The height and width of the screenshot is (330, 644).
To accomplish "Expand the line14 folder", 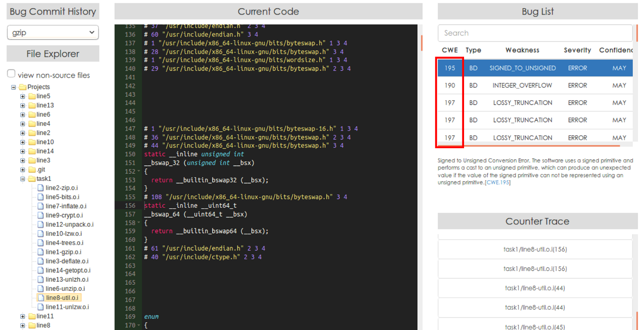I will pyautogui.click(x=23, y=151).
